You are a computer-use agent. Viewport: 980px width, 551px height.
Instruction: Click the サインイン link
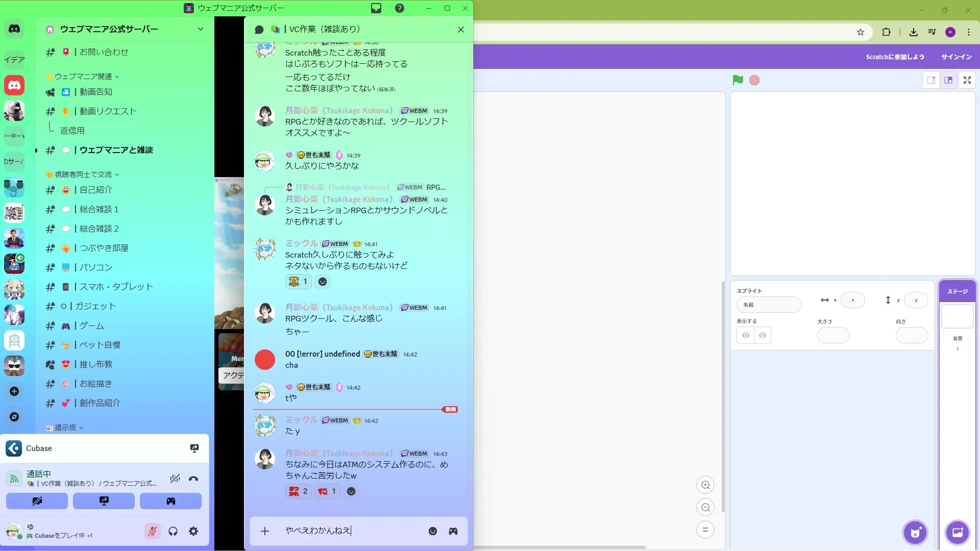pyautogui.click(x=956, y=57)
